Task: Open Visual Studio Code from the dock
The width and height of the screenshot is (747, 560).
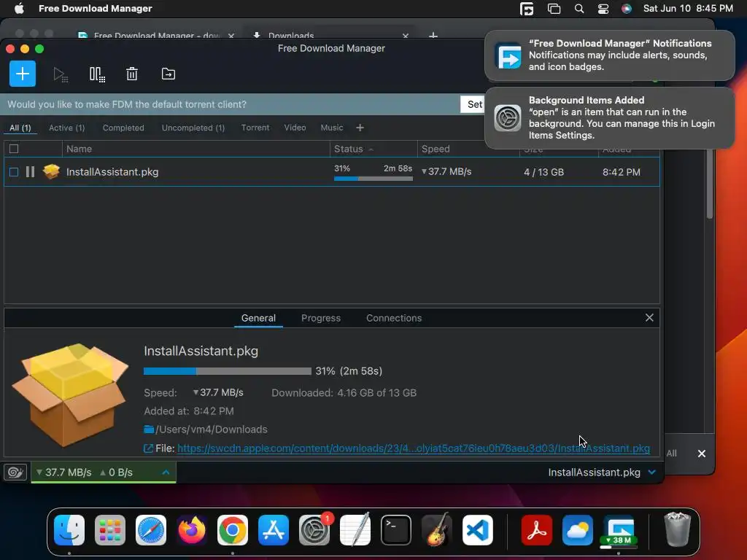Action: [478, 530]
